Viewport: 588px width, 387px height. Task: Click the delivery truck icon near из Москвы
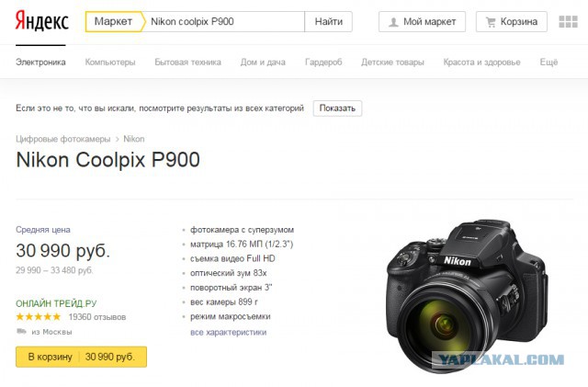pyautogui.click(x=21, y=332)
